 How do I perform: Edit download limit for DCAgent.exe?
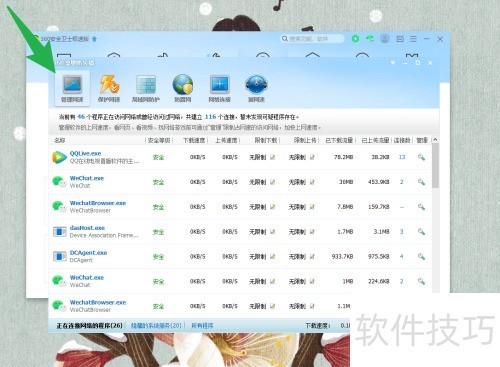273,257
